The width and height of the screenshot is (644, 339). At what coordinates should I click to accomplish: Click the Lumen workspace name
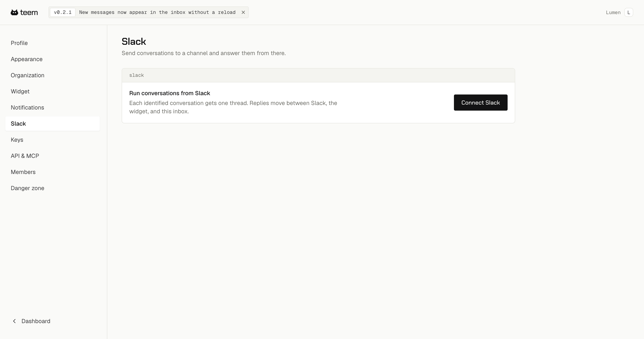613,13
